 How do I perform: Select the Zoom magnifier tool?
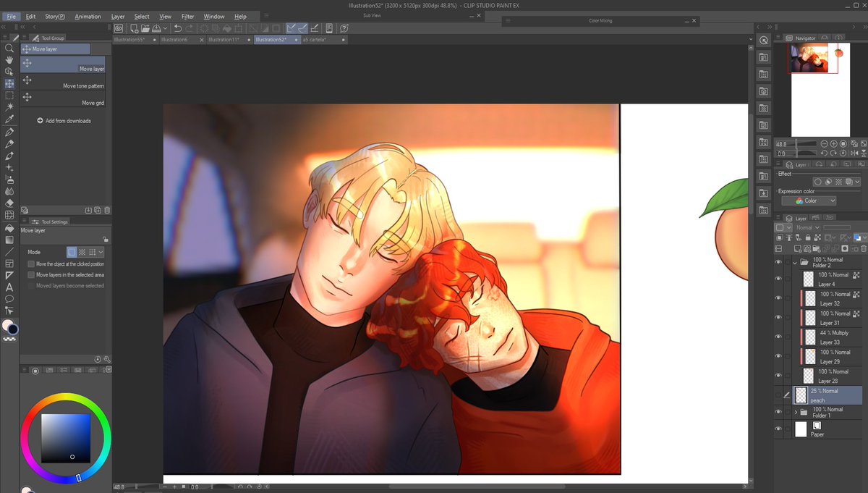click(x=9, y=49)
